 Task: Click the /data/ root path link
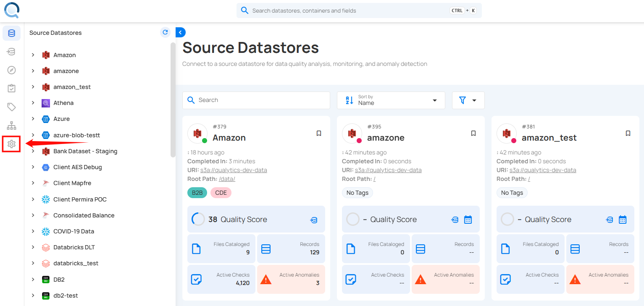[x=227, y=179]
